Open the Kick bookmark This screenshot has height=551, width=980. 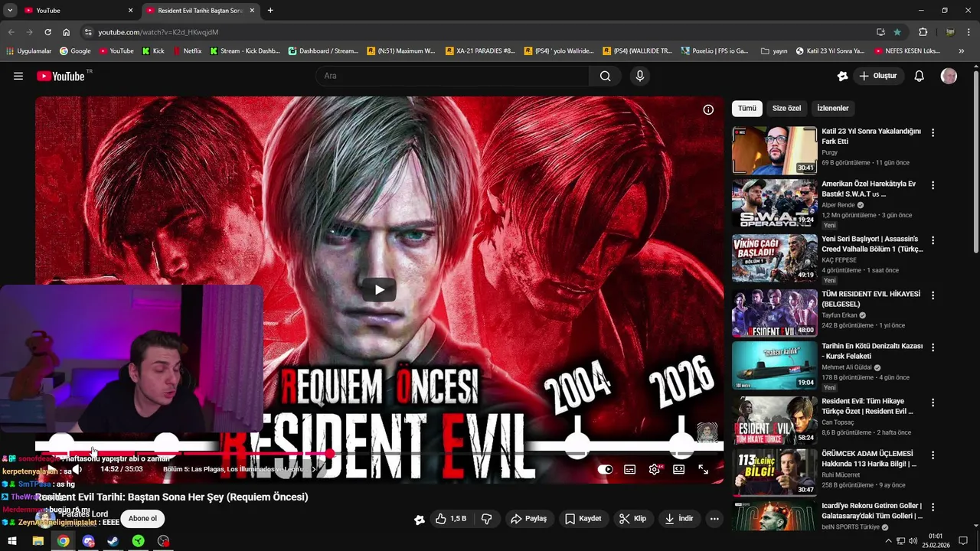coord(152,51)
